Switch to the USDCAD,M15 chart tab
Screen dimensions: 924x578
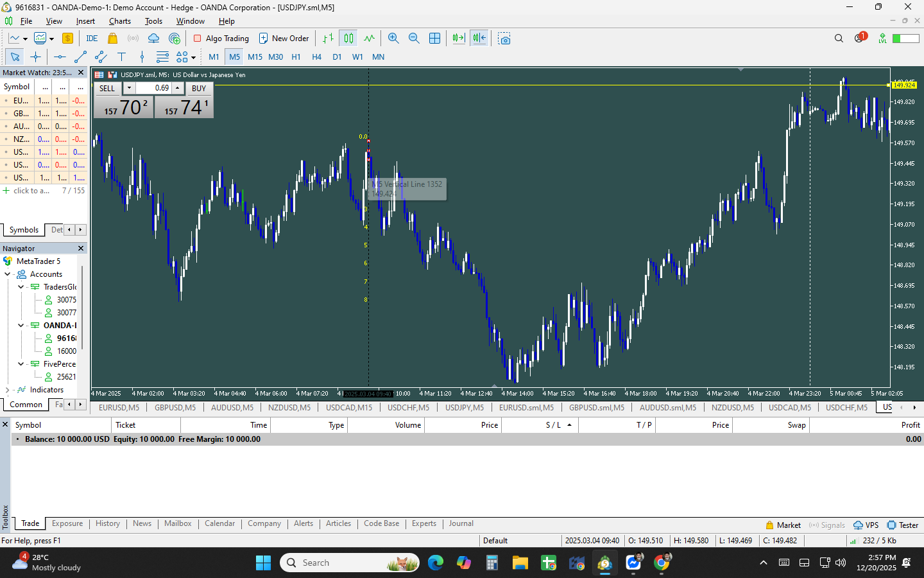pos(348,408)
